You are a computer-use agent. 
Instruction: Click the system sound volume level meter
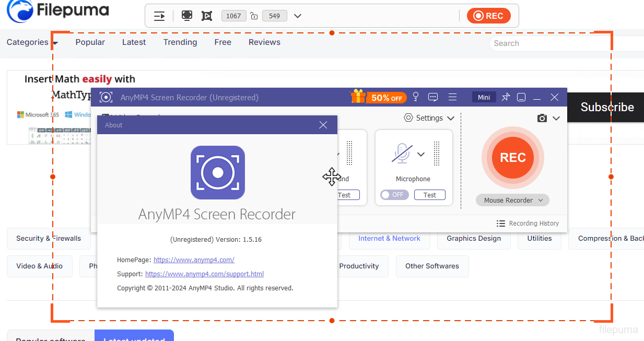point(349,154)
